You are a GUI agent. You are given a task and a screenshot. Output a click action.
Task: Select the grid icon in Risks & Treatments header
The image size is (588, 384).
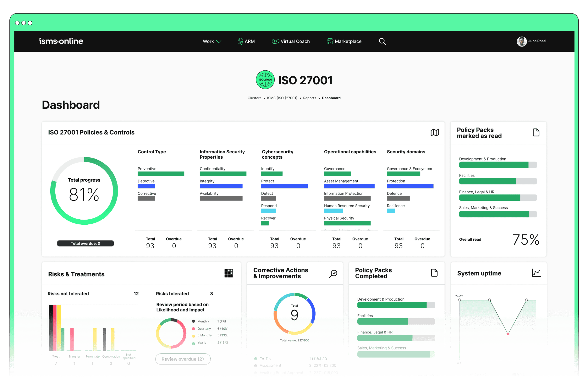[x=229, y=273]
